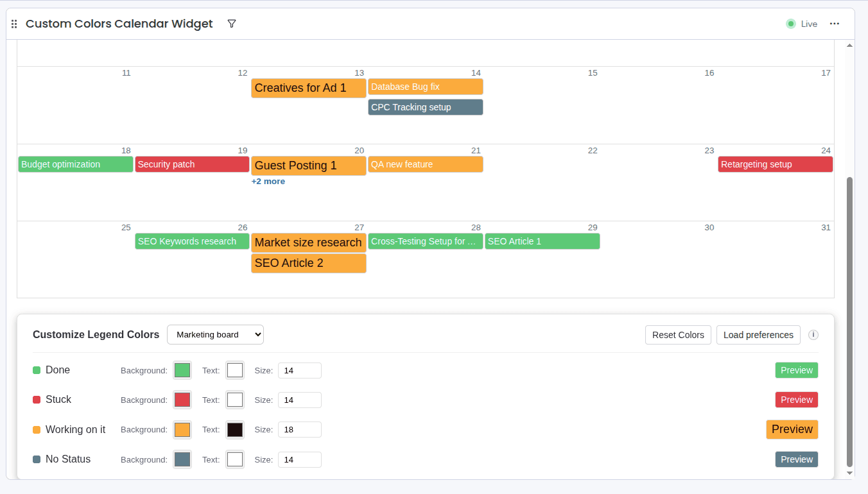The width and height of the screenshot is (868, 494).
Task: Click the orange Working on it legend indicator
Action: (x=37, y=429)
